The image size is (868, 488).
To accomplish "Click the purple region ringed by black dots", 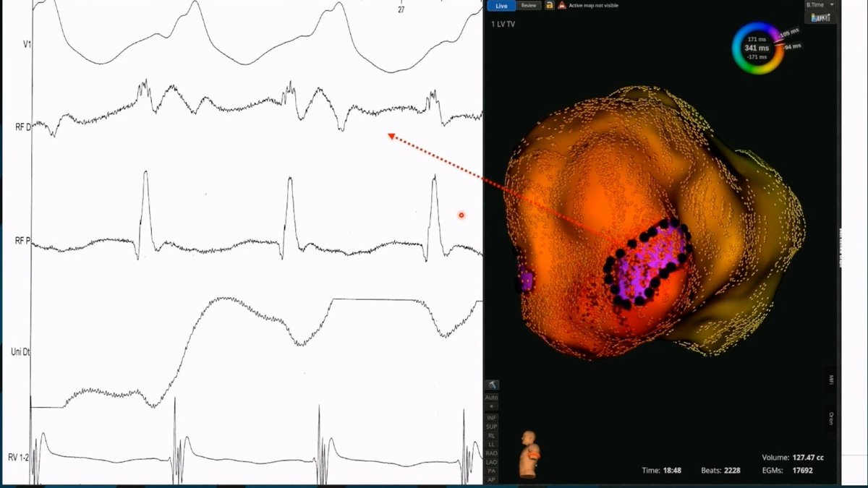I will tap(647, 262).
